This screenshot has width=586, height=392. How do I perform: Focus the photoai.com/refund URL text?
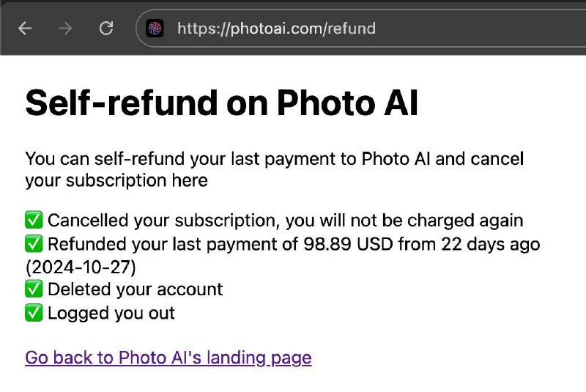pyautogui.click(x=277, y=29)
